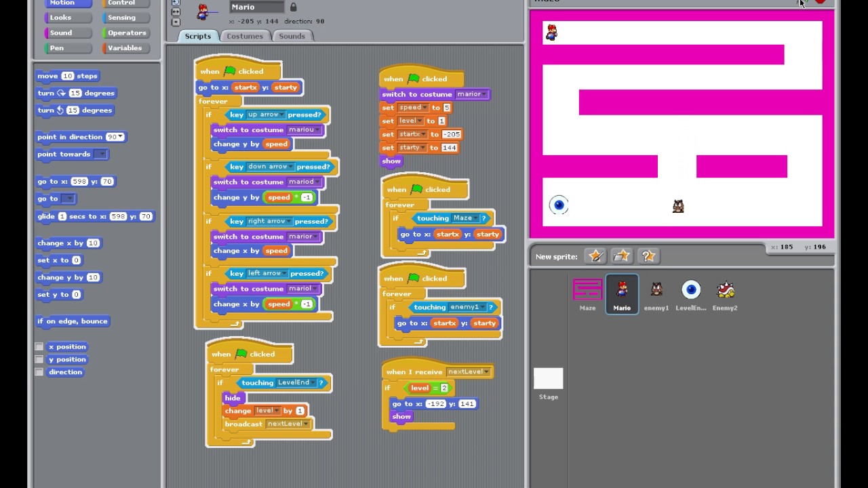Click the enemy character on the stage
868x488 pixels.
point(678,206)
